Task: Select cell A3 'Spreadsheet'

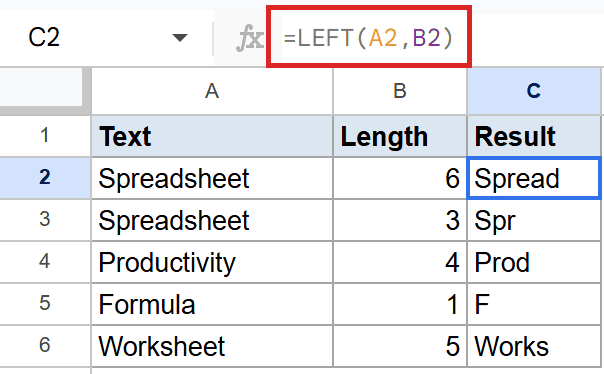Action: point(212,220)
